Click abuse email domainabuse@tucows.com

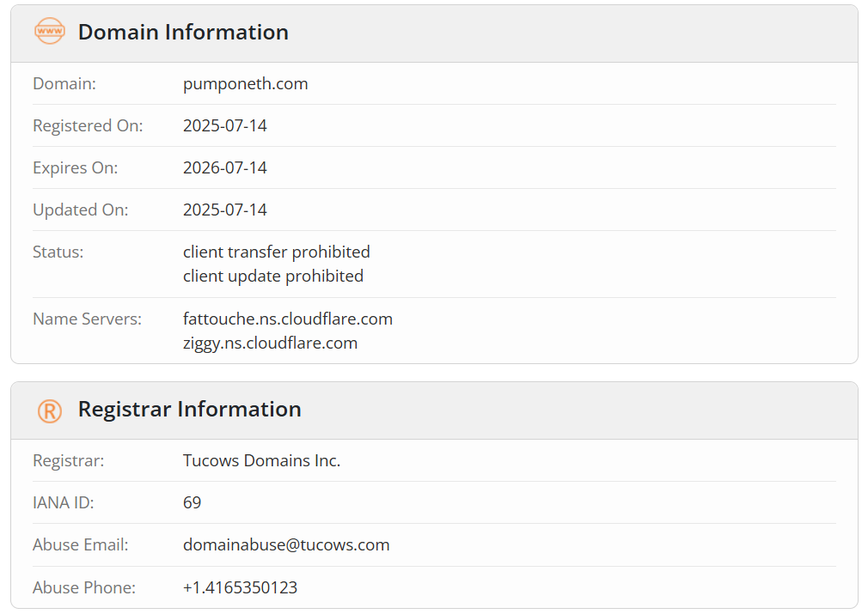(x=286, y=544)
